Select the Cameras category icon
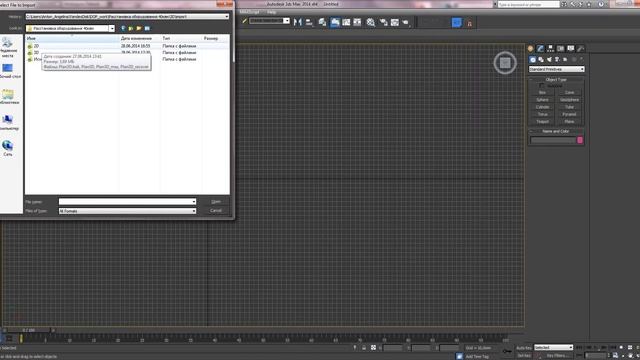This screenshot has height=360, width=640. (x=557, y=60)
